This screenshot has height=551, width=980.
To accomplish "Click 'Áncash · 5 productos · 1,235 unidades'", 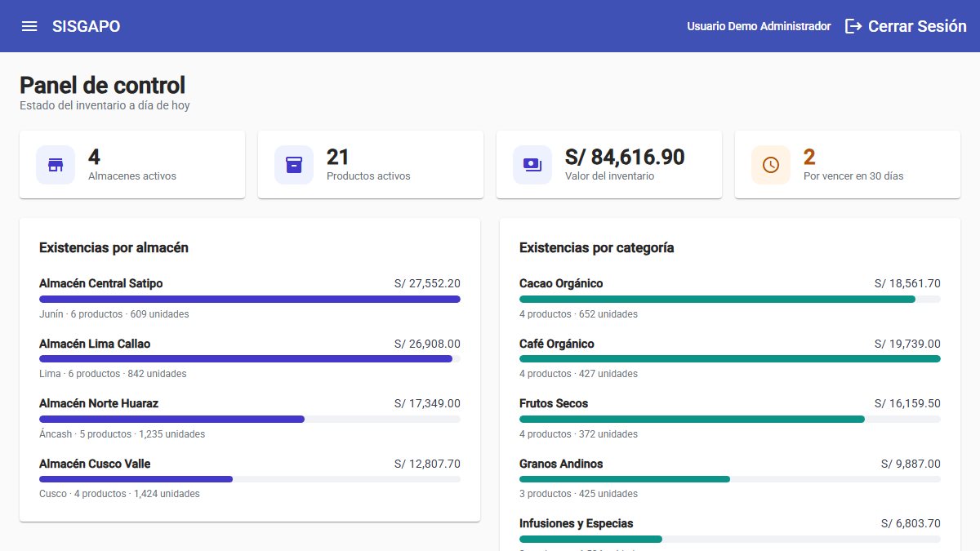I will tap(122, 434).
